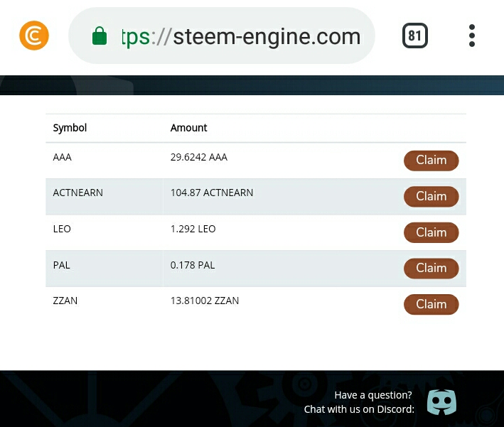Select the 13.81002 ZZAN amount
504x427 pixels.
205,301
